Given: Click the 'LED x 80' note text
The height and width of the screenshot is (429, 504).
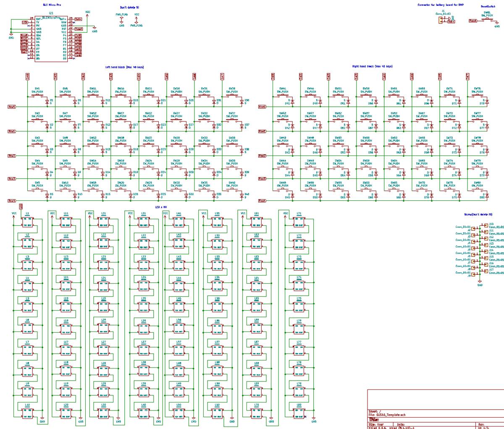Looking at the screenshot, I should [x=161, y=207].
